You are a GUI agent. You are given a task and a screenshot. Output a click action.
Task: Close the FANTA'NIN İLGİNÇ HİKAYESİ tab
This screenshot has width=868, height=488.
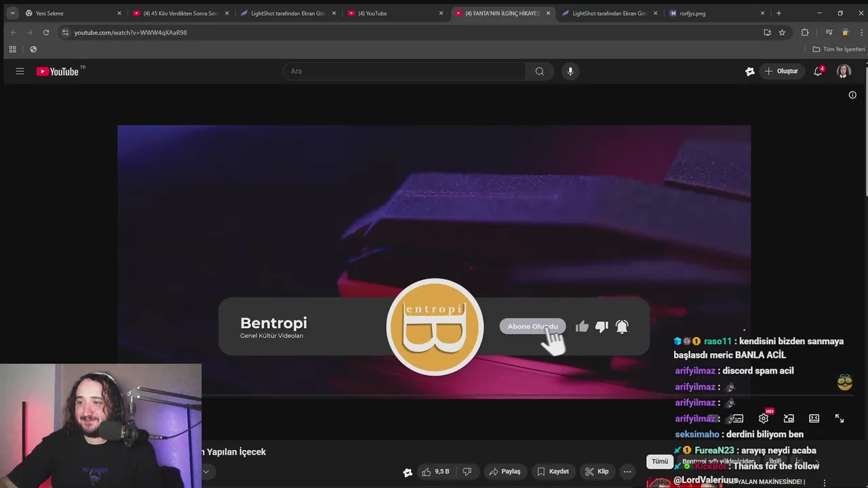548,13
